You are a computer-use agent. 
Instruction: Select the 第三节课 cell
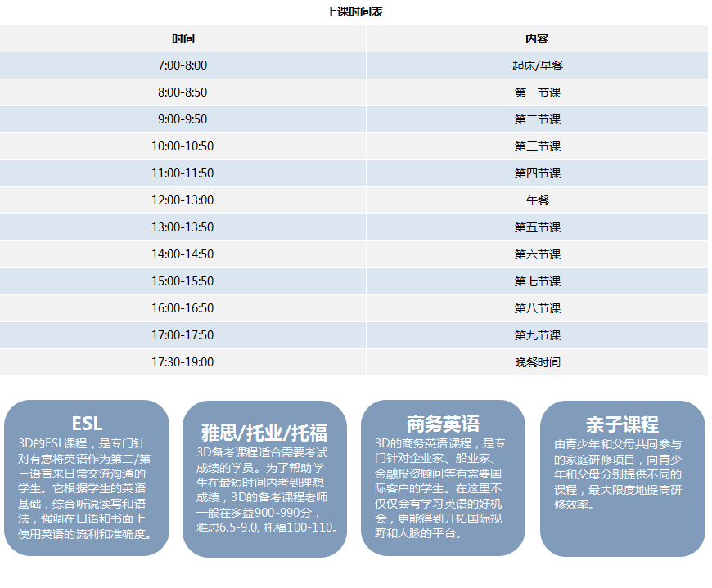click(537, 146)
